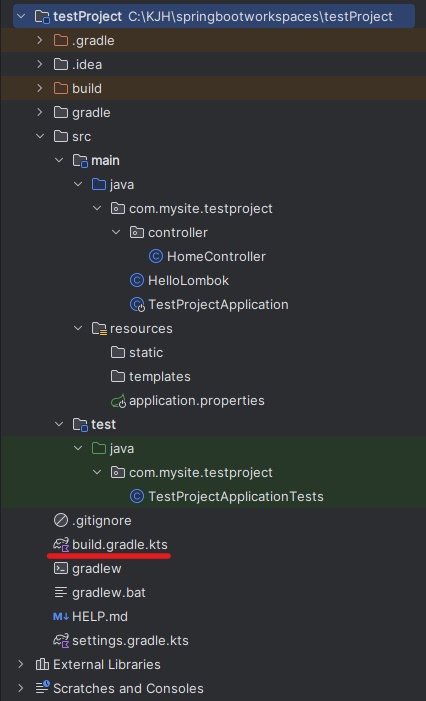The height and width of the screenshot is (701, 426).
Task: Select the templates folder name
Action: point(160,376)
